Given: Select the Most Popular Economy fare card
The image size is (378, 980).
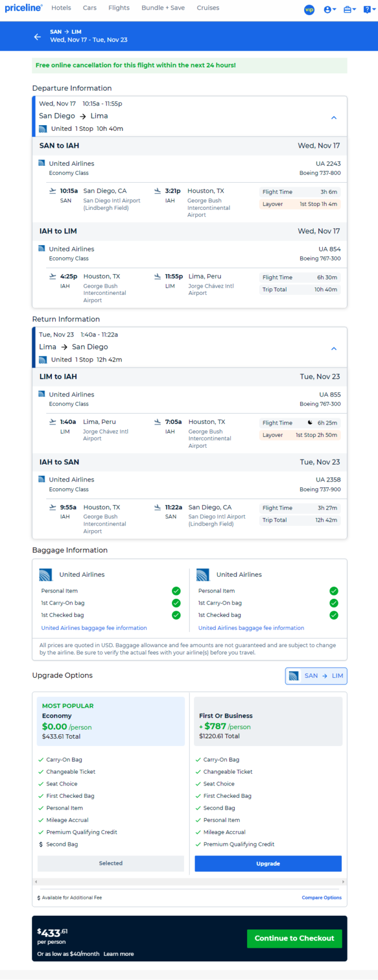Looking at the screenshot, I should (x=111, y=721).
